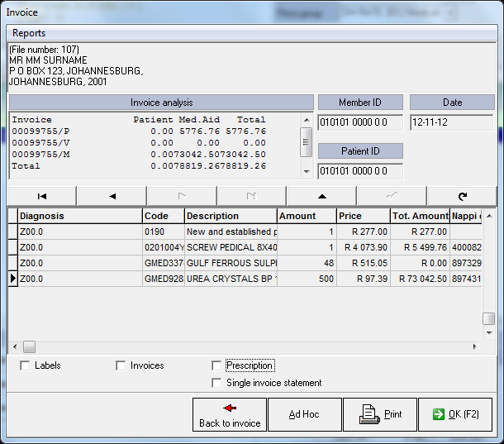This screenshot has width=504, height=444.
Task: Check Single invoice statement option
Action: click(x=217, y=383)
